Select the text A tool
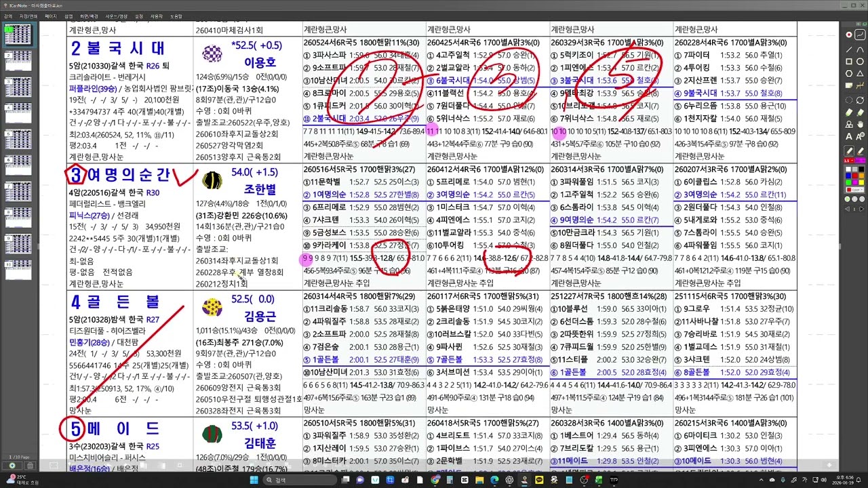 click(849, 136)
